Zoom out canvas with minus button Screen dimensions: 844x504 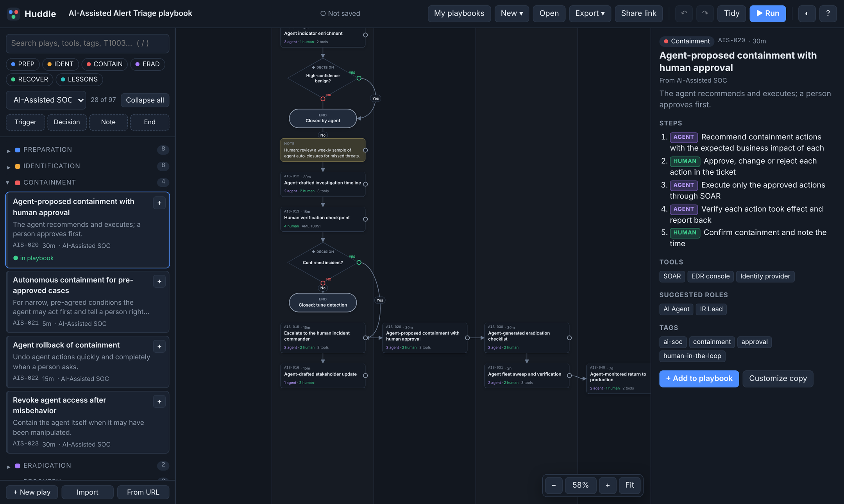tap(554, 485)
